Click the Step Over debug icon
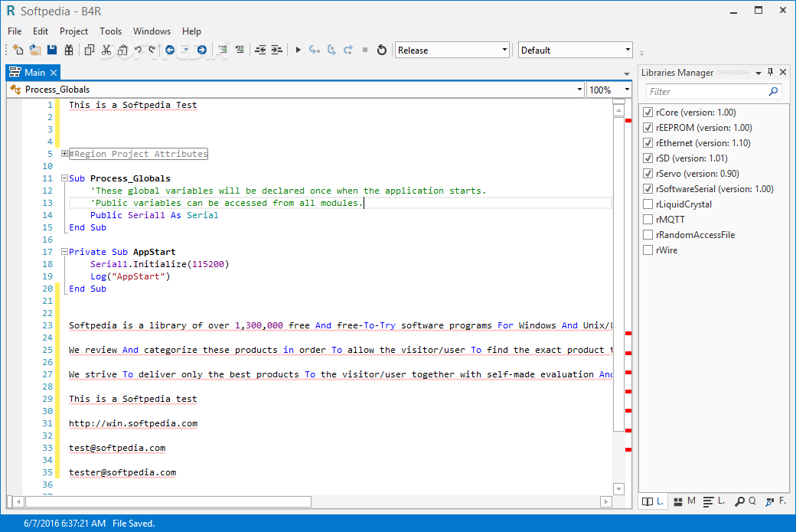Viewport: 796px width, 532px height. [x=331, y=50]
